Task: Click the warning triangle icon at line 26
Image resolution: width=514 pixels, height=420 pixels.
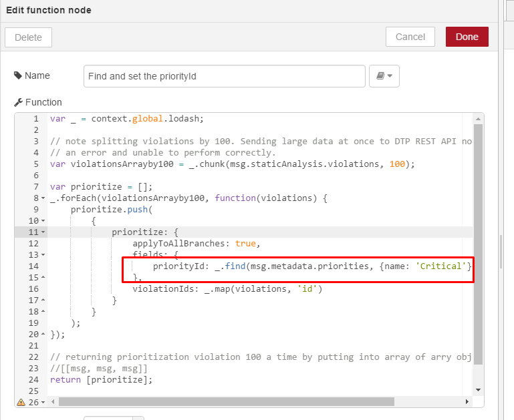Action: [21, 402]
